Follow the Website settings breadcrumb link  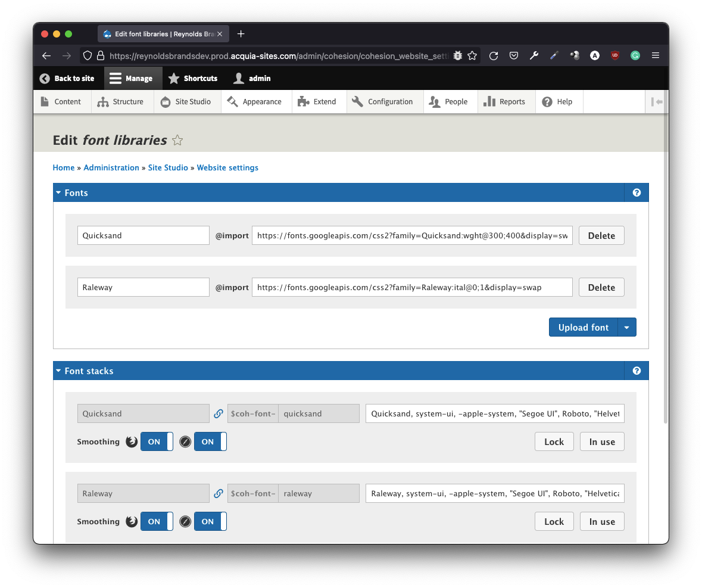tap(227, 168)
